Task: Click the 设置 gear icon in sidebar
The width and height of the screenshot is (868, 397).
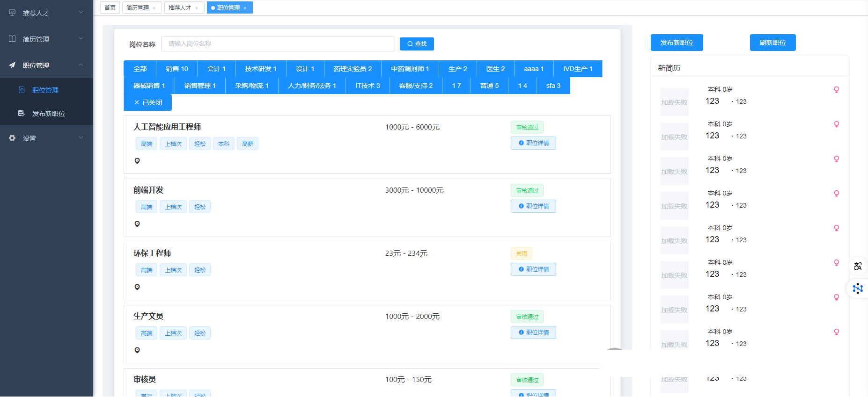Action: pos(13,138)
